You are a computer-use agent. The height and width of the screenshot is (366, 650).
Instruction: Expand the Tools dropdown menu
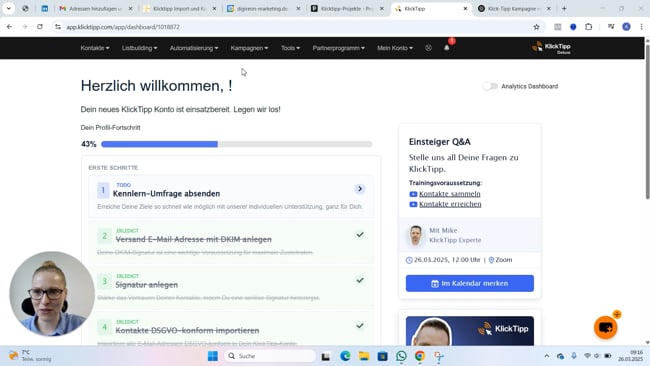click(x=290, y=48)
